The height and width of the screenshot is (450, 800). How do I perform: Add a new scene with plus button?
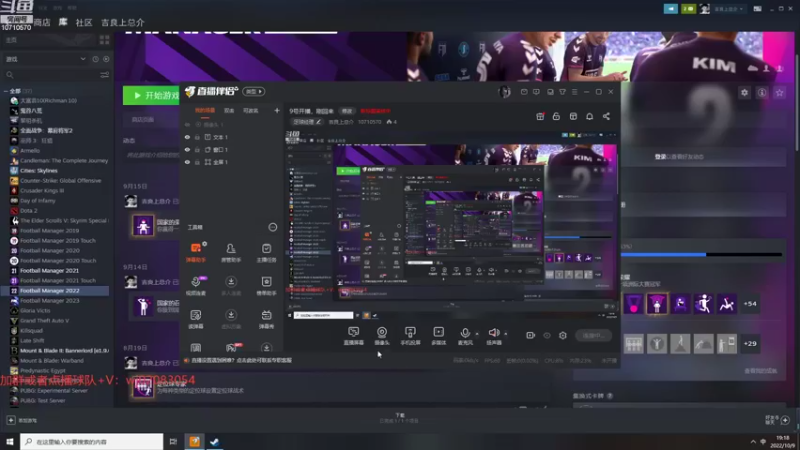277,110
